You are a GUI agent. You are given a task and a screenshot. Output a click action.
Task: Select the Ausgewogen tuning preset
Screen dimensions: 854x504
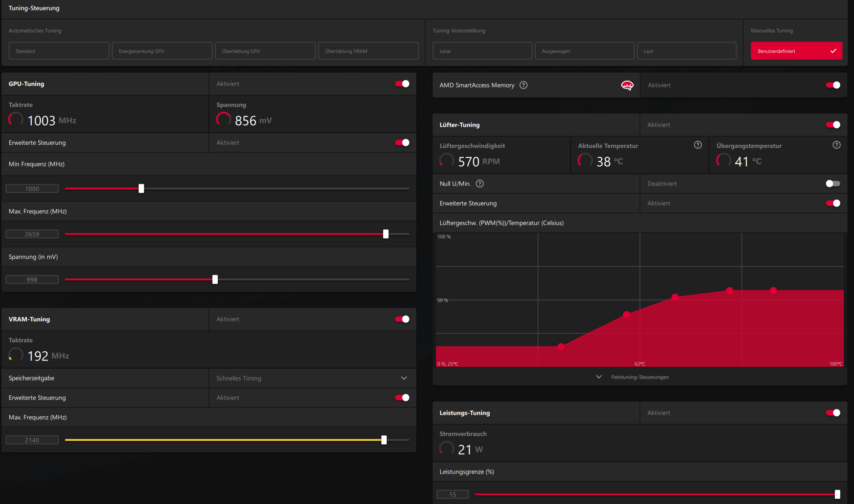point(584,51)
